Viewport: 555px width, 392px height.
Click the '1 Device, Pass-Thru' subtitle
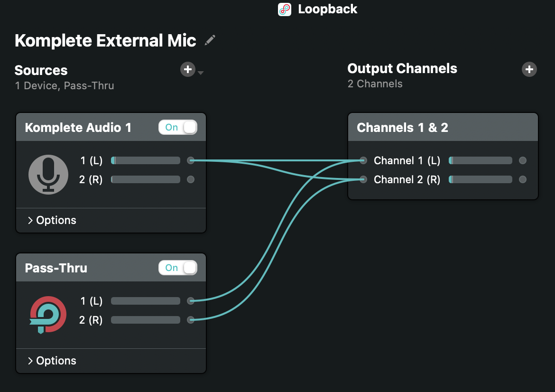point(65,86)
